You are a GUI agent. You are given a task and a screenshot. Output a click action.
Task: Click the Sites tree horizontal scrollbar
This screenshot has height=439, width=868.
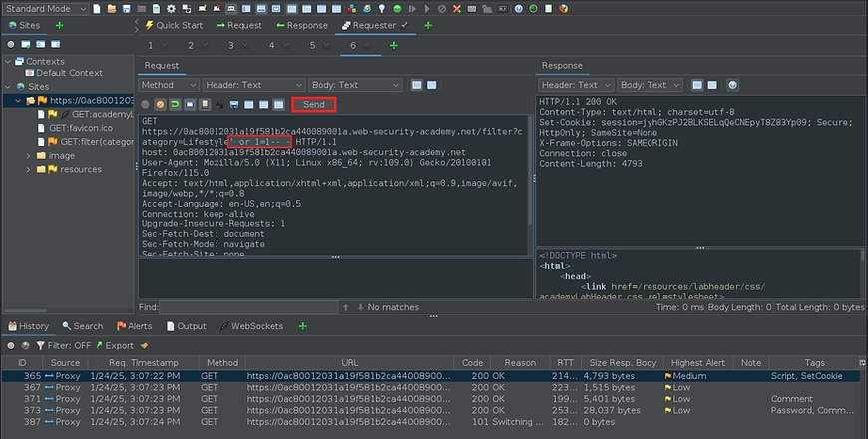26,310
